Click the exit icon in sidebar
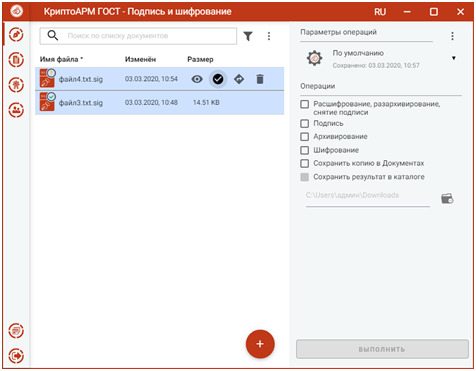The image size is (476, 371). pos(16,356)
